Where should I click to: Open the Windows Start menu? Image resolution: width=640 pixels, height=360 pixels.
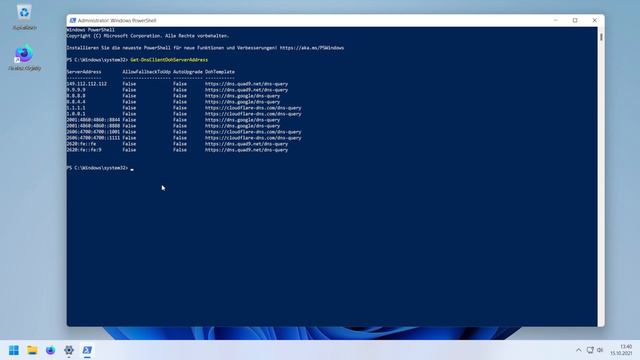point(13,350)
